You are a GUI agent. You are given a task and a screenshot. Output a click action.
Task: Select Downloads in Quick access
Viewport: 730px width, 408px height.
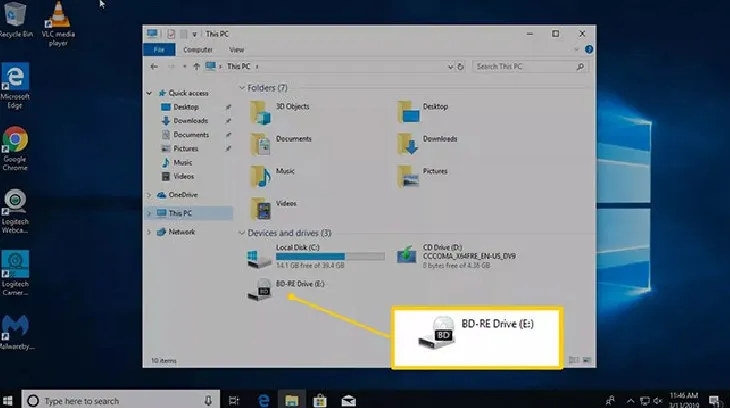click(x=190, y=120)
